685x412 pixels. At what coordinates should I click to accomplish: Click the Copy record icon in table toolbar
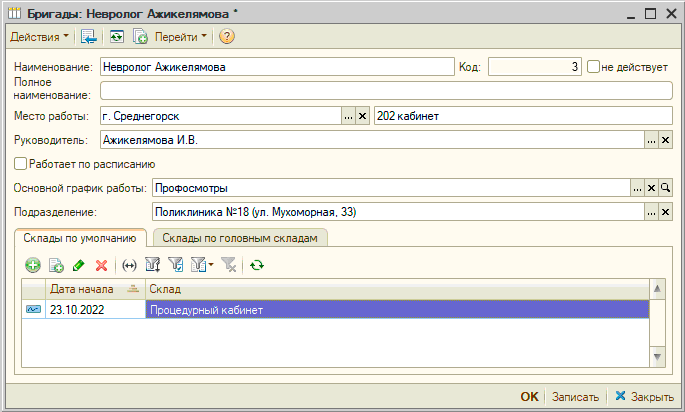pos(56,265)
